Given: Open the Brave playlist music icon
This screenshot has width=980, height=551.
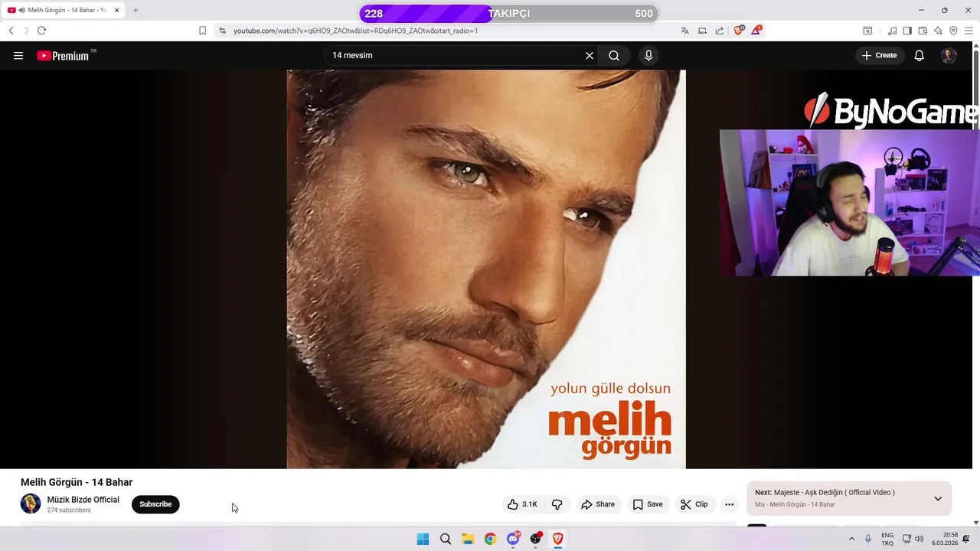Looking at the screenshot, I should pyautogui.click(x=892, y=31).
